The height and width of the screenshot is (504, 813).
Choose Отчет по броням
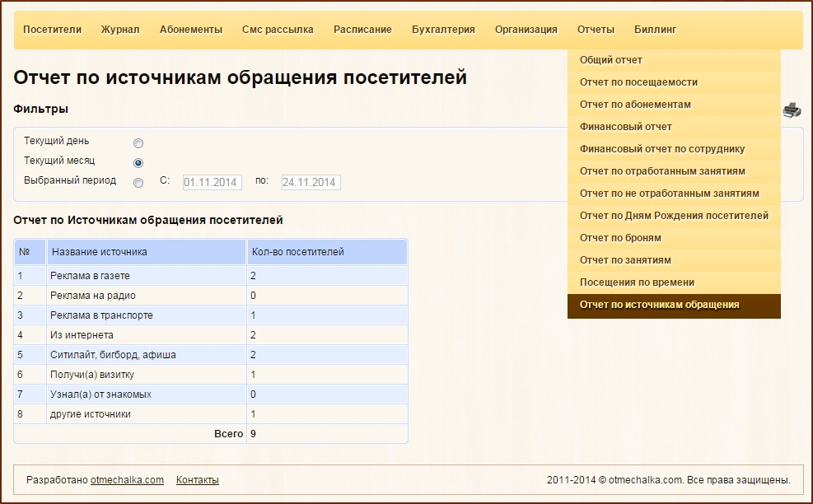pos(674,239)
